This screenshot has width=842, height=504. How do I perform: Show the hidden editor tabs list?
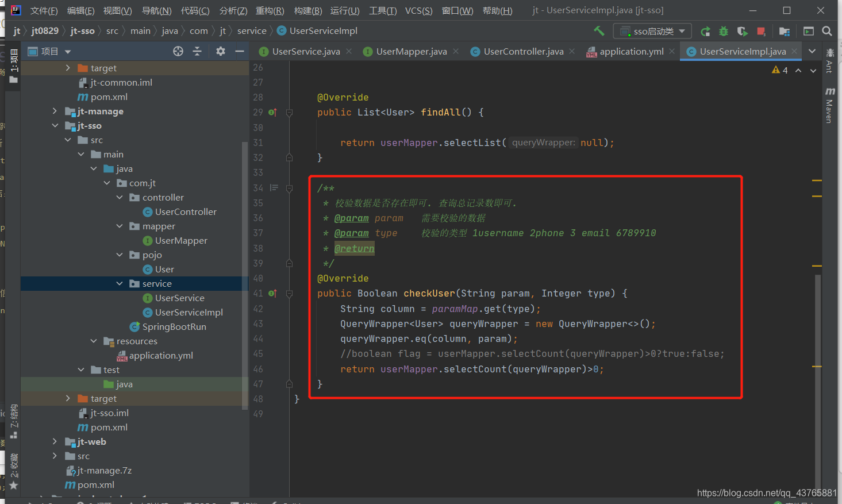pos(812,51)
